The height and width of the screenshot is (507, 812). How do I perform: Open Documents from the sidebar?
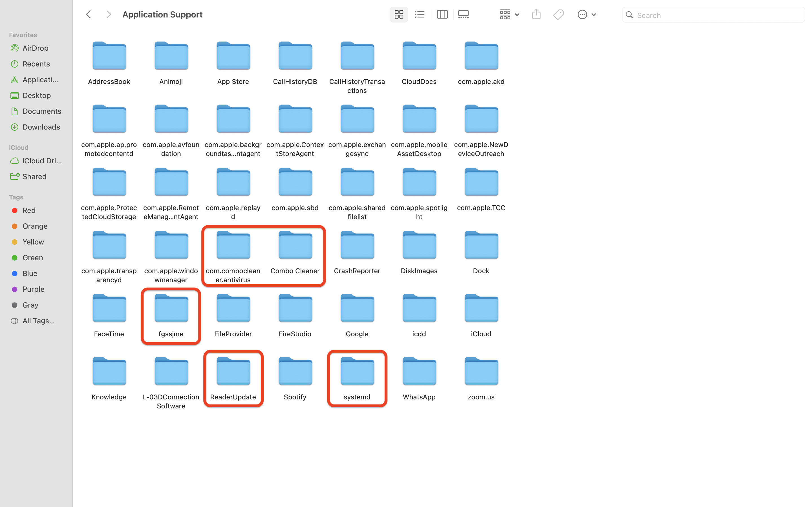point(42,111)
